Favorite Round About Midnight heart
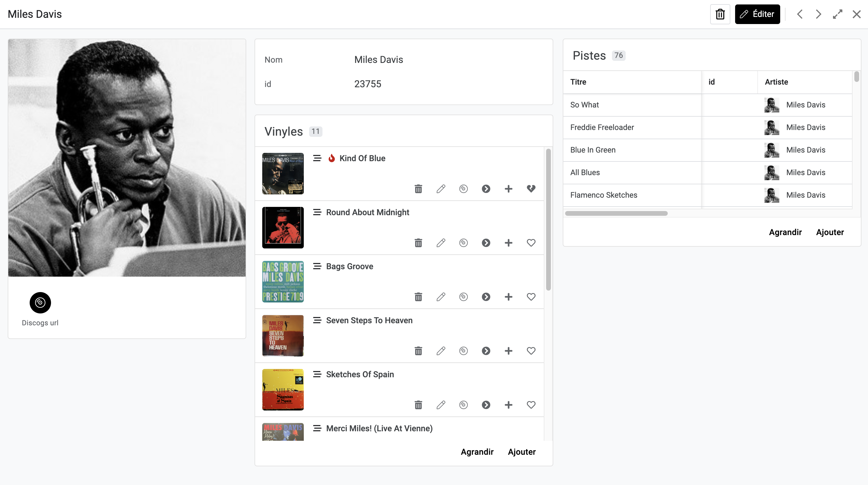This screenshot has width=868, height=485. [531, 243]
